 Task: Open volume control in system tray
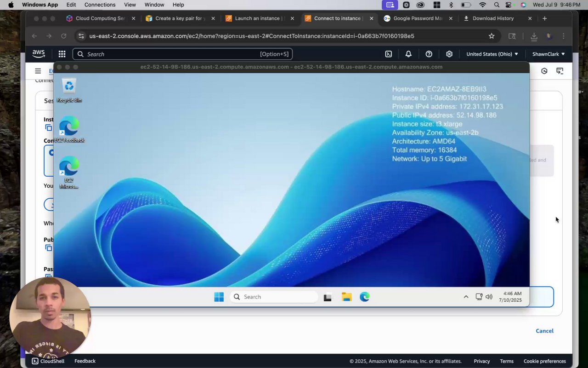click(x=489, y=297)
